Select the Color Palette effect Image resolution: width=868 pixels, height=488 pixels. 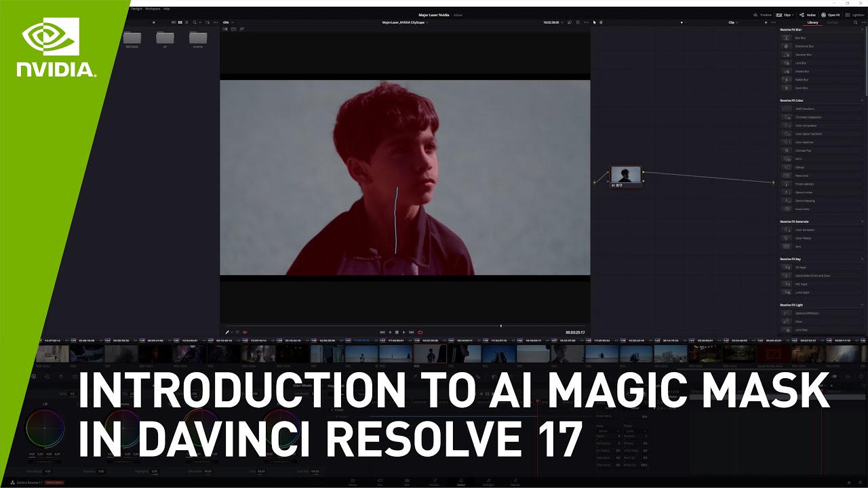pos(821,238)
